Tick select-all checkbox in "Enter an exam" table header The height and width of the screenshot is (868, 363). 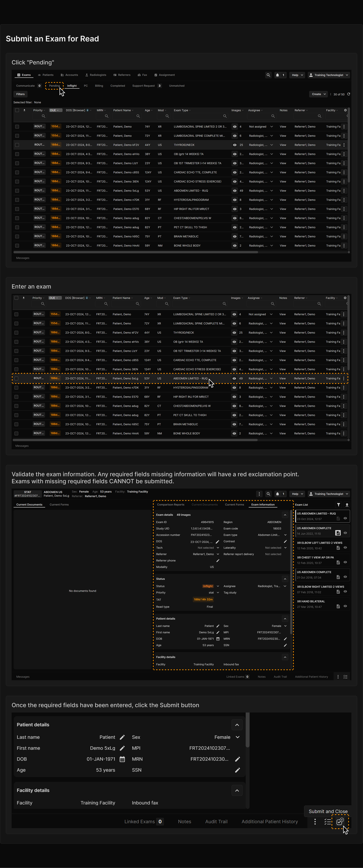click(x=16, y=298)
